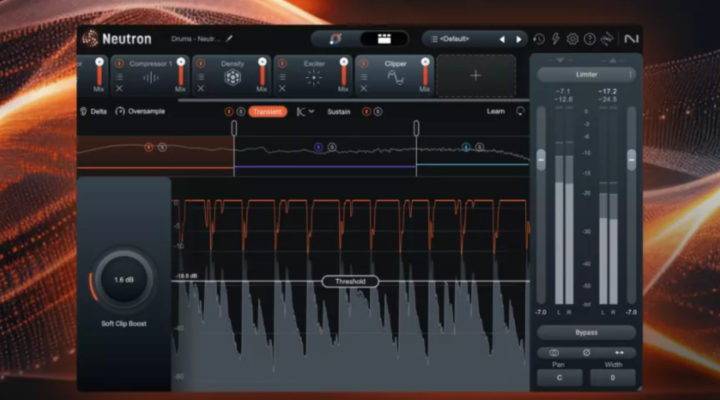
Task: Click the Neutron logo icon
Action: (x=90, y=39)
